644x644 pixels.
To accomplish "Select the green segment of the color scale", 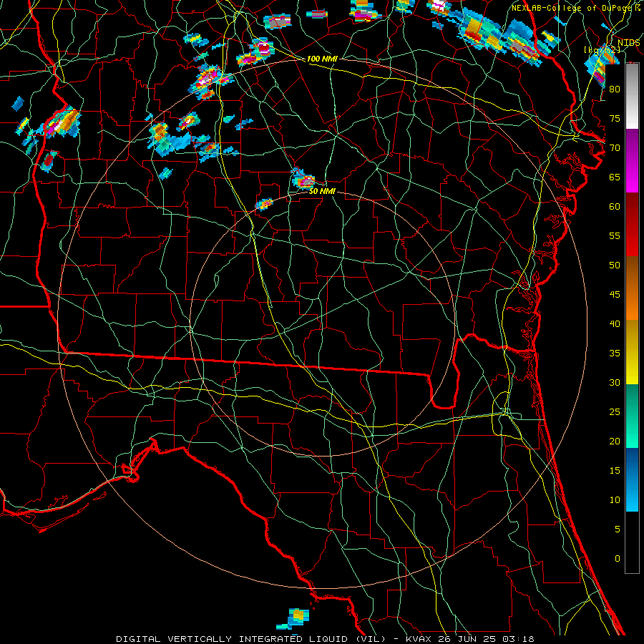I will pyautogui.click(x=632, y=416).
